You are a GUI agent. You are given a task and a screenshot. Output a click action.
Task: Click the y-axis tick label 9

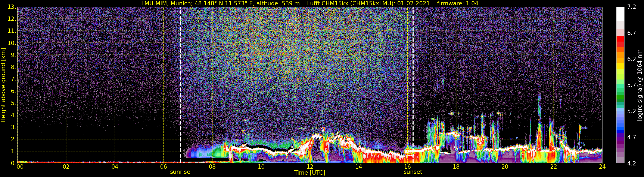coord(13,55)
